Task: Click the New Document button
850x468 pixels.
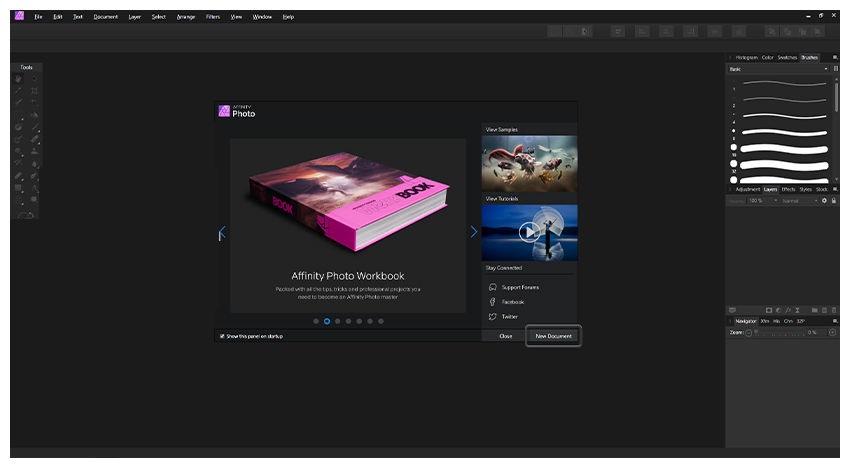Action: pos(553,336)
